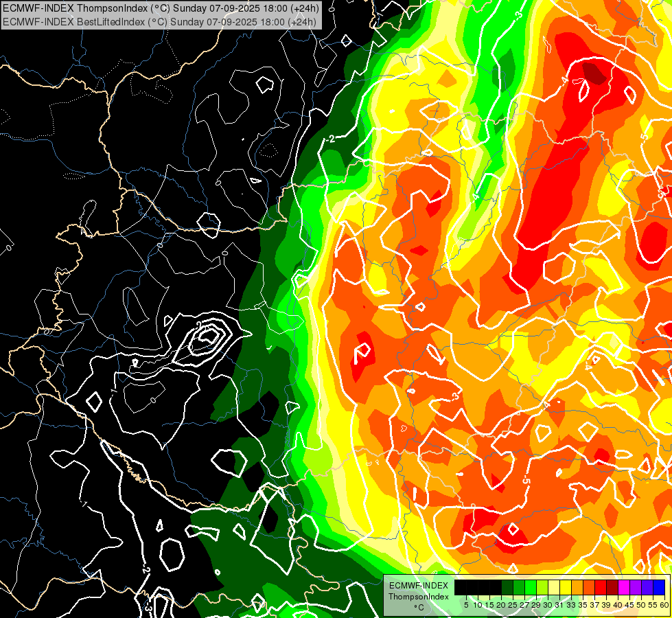Click legend tick label '50'
The width and height of the screenshot is (672, 618).
click(x=642, y=605)
